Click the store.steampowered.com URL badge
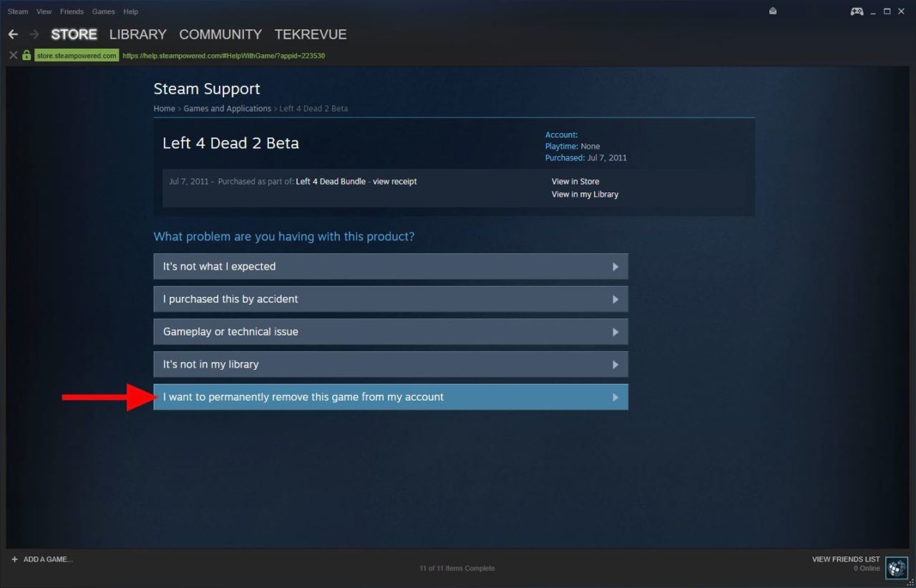Screen dimensions: 916x588 click(77, 55)
